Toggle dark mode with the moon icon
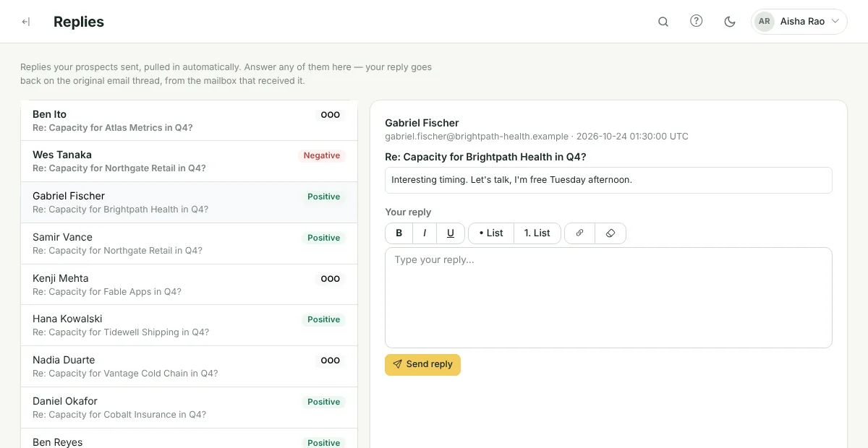The image size is (868, 448). pyautogui.click(x=730, y=22)
